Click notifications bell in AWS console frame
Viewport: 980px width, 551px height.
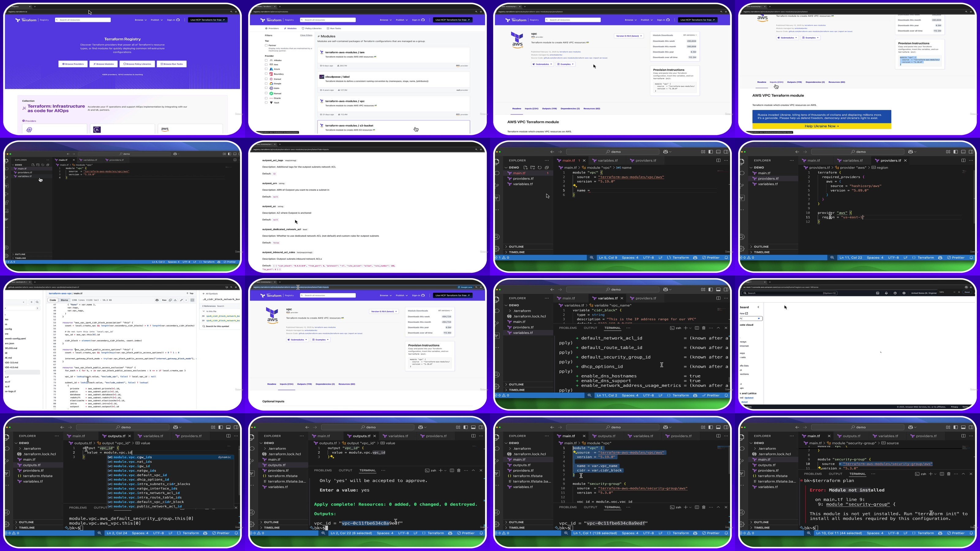(886, 293)
